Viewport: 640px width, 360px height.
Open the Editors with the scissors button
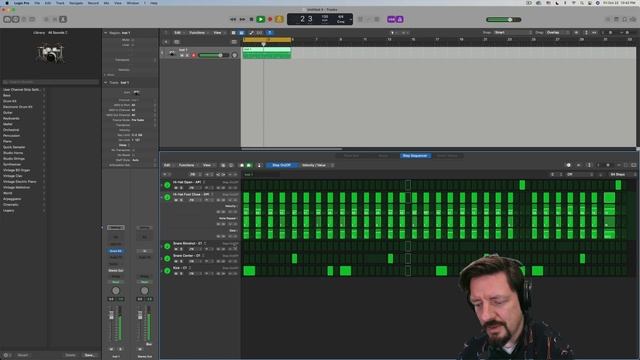coord(63,19)
